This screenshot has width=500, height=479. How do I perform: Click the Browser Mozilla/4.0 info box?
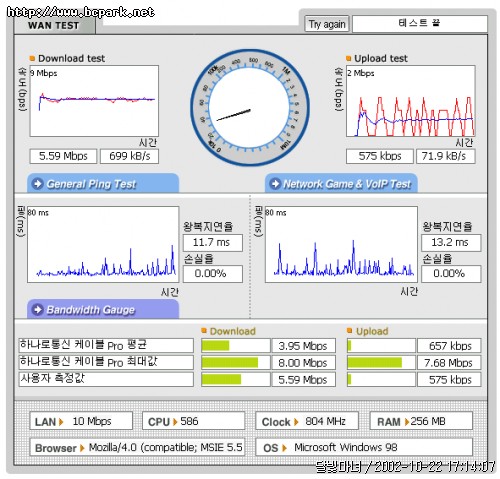click(x=137, y=447)
